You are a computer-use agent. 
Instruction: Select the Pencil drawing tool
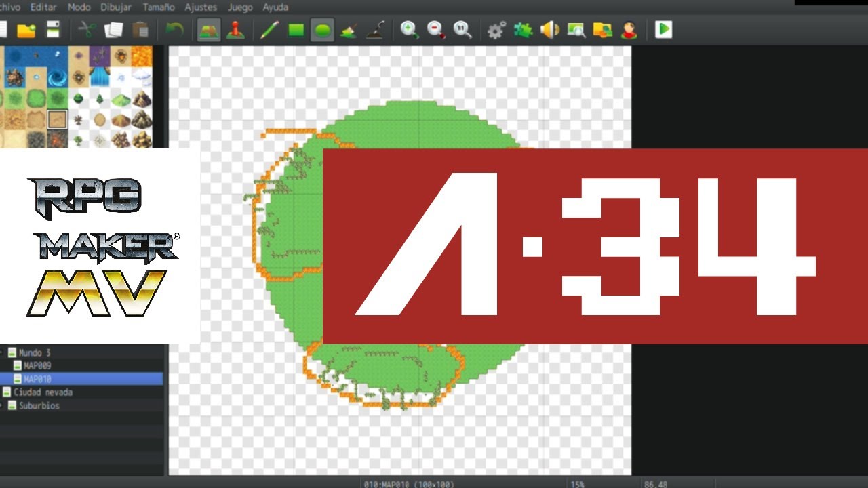click(x=269, y=30)
